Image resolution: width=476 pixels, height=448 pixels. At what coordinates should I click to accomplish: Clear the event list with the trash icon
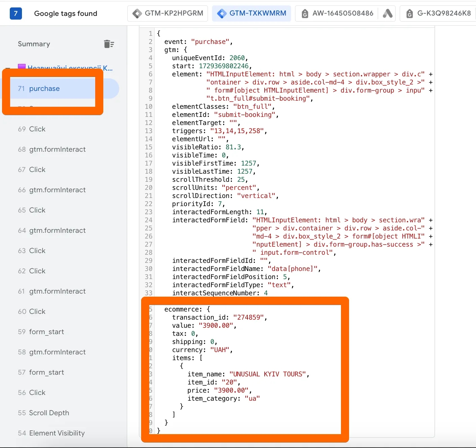109,44
